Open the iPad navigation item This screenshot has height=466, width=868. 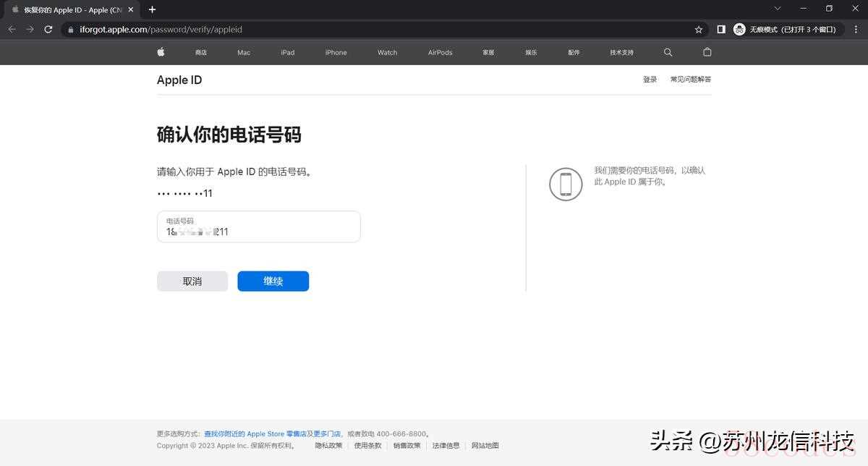288,53
